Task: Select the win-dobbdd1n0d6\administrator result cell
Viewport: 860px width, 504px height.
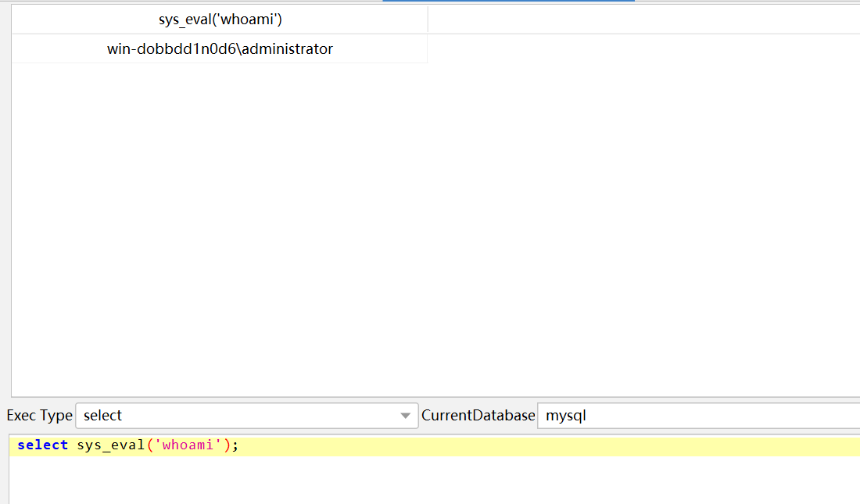Action: (220, 49)
